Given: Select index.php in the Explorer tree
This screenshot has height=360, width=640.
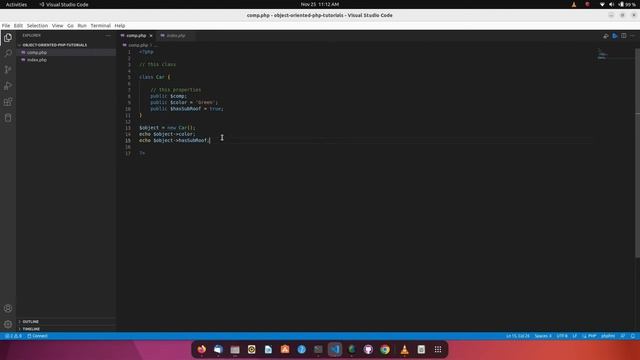Looking at the screenshot, I should tap(66, 60).
